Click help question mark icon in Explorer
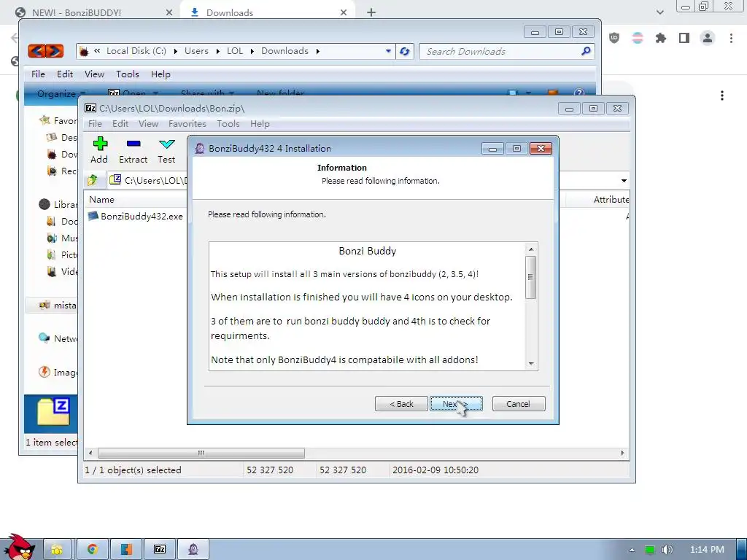Image resolution: width=747 pixels, height=560 pixels. point(578,93)
